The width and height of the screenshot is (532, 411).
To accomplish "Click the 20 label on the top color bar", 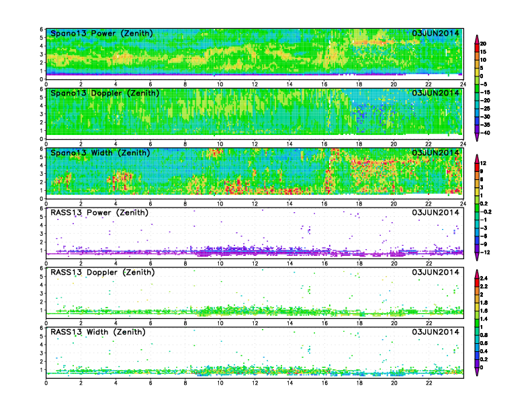I will [x=483, y=44].
